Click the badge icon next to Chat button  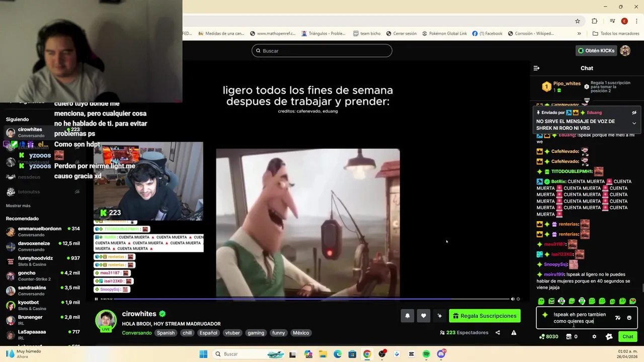609,336
